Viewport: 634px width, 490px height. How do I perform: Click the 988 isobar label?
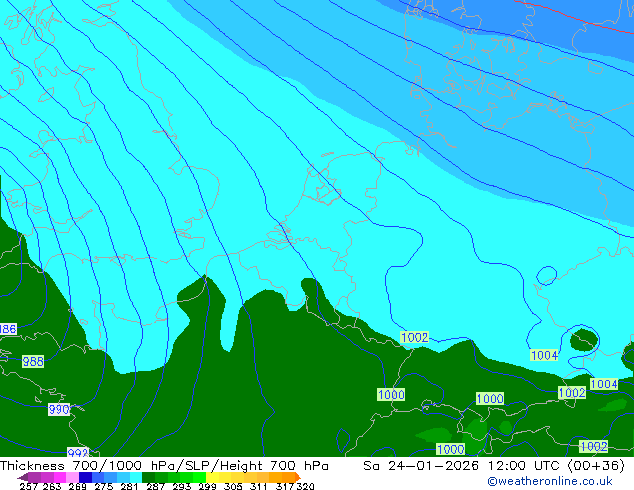point(33,361)
